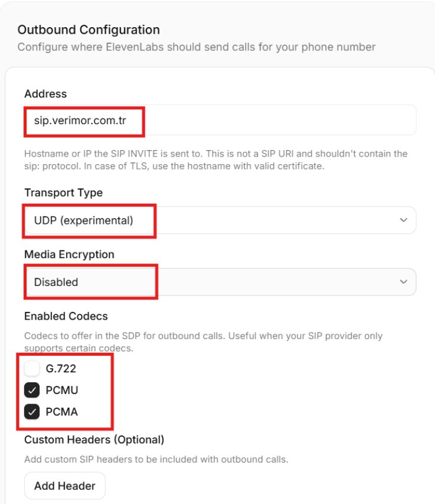This screenshot has width=435, height=504.
Task: Open the Media Encryption dropdown showing Disabled
Action: 220,282
